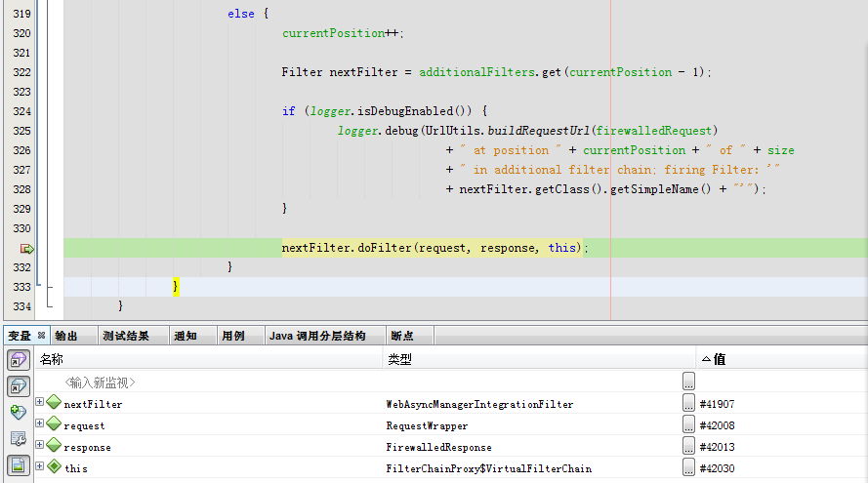Expand the response variable node
The height and width of the screenshot is (483, 868).
coord(39,444)
